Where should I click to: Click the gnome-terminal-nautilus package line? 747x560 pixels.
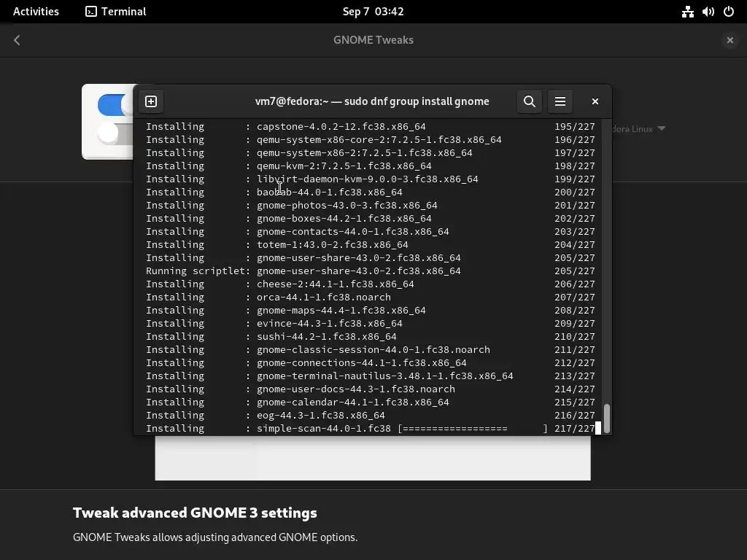pyautogui.click(x=370, y=376)
